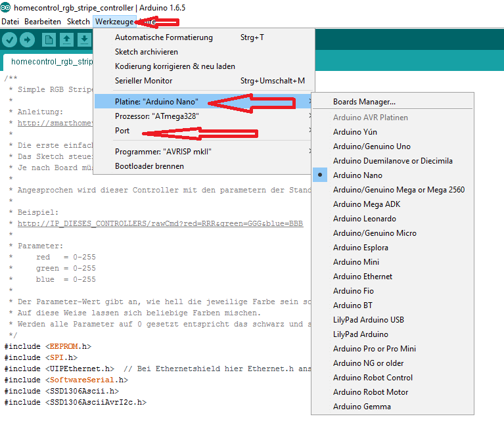Viewport: 504px width, 427px height.
Task: Choose Sketch archivieren
Action: [x=203, y=52]
